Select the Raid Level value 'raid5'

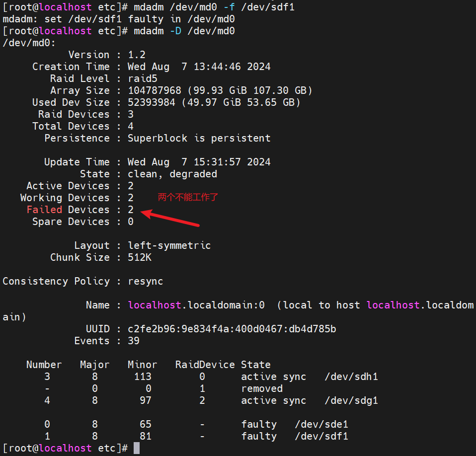(143, 78)
